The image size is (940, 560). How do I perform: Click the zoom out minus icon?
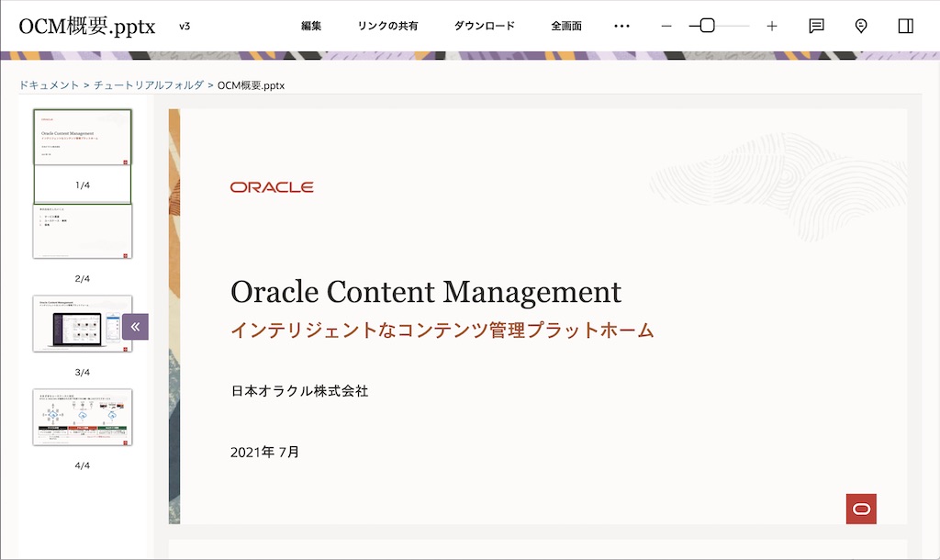point(666,26)
